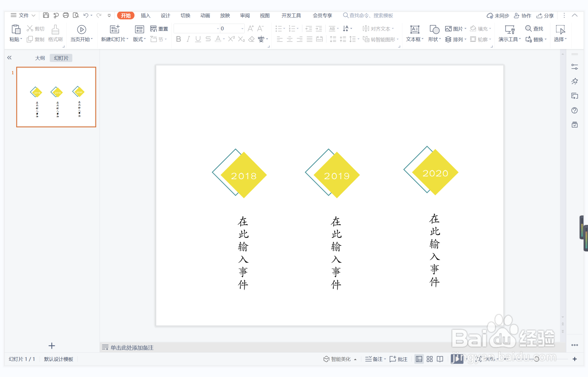588x377 pixels.
Task: Click Comments (批注) button in status bar
Action: point(398,359)
